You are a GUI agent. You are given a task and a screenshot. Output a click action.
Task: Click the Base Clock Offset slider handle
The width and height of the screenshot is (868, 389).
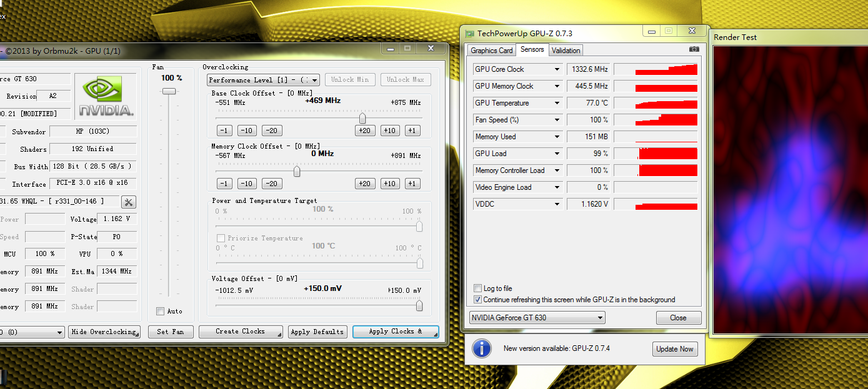click(362, 118)
